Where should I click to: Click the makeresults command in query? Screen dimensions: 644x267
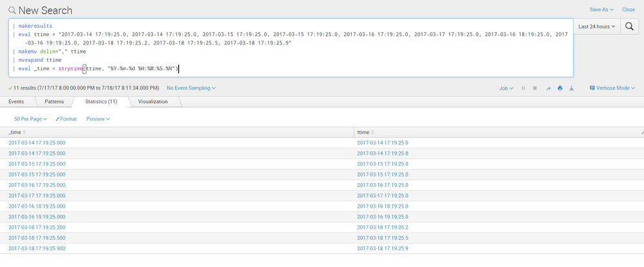35,26
